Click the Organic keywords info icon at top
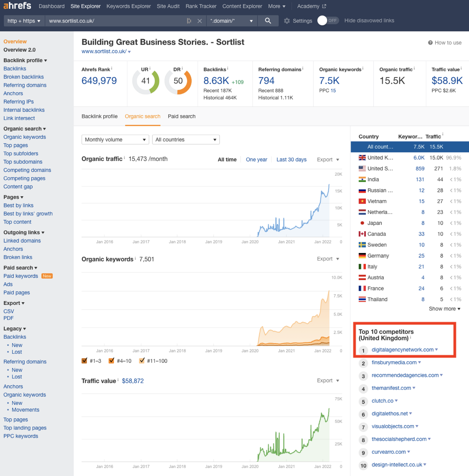 363,68
